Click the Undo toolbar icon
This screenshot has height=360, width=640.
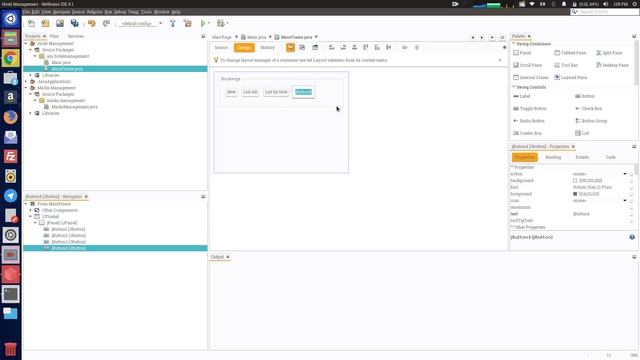pyautogui.click(x=91, y=23)
